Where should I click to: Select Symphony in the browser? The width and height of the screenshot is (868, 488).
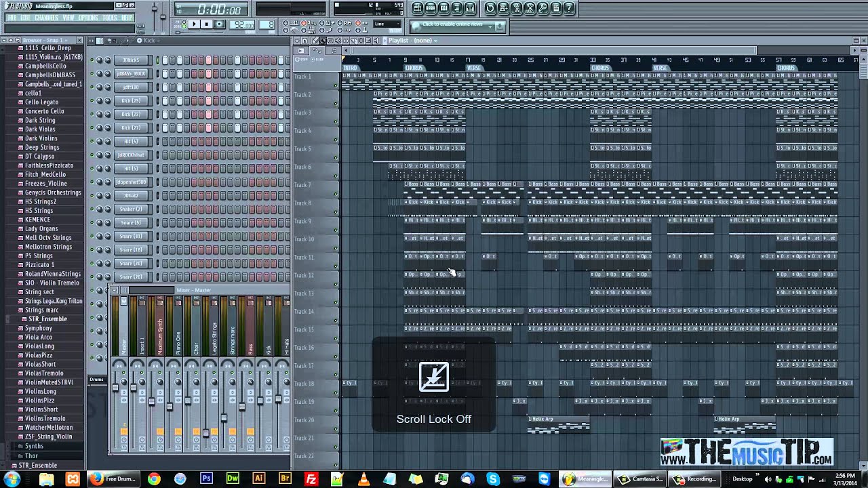[38, 328]
